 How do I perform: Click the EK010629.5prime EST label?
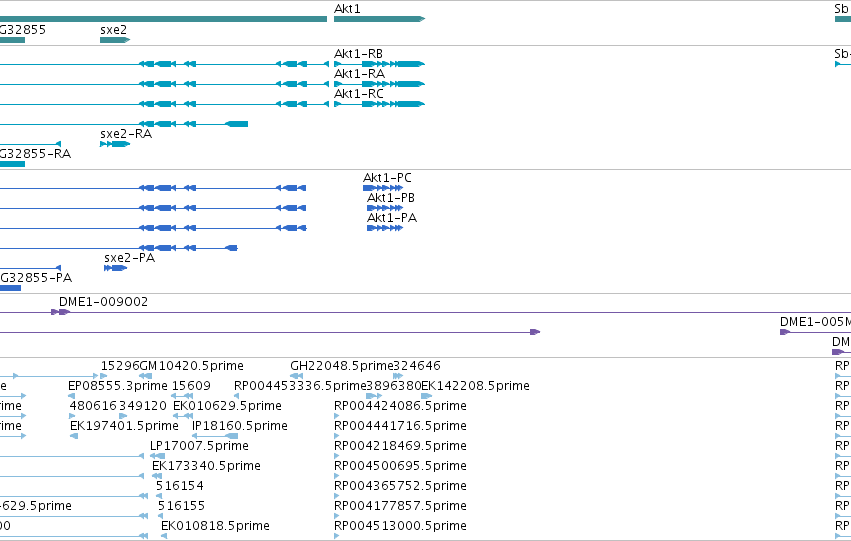point(227,406)
